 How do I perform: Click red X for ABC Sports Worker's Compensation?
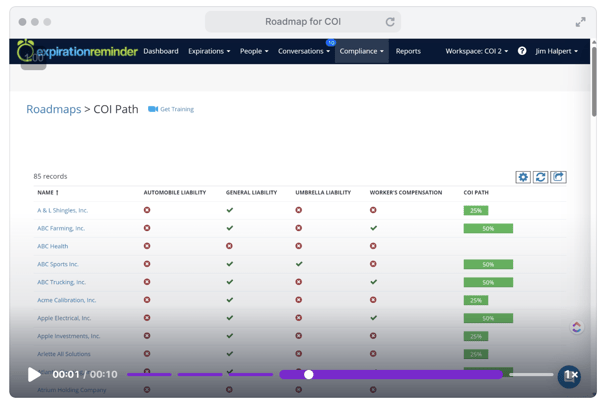point(373,264)
